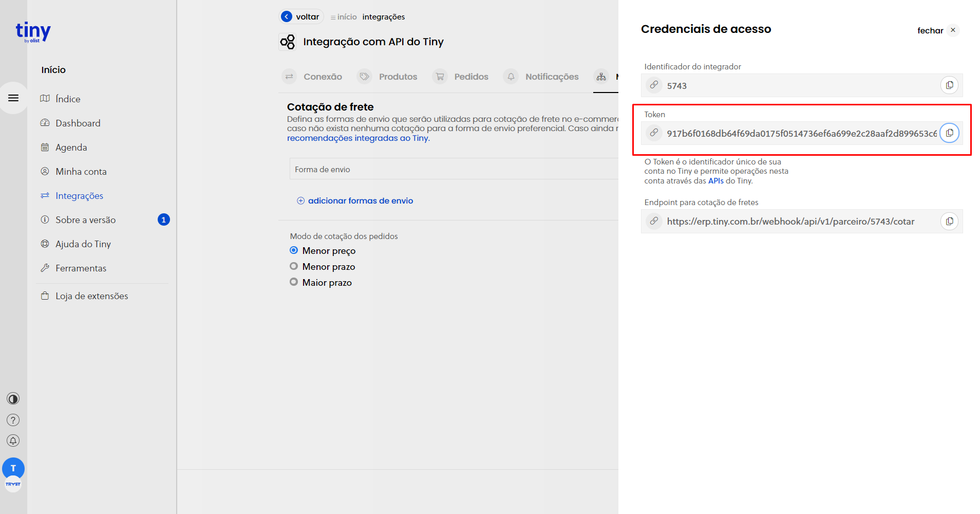Image resolution: width=980 pixels, height=514 pixels.
Task: Click the Integrações arrows icon
Action: pos(45,195)
